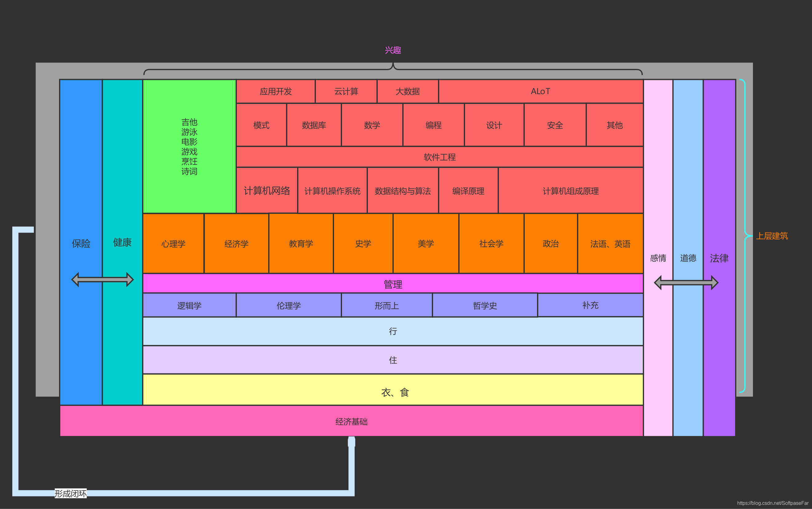Open the blog.csdn.net/SoftpaseFar link
The width and height of the screenshot is (812, 509).
[x=773, y=503]
